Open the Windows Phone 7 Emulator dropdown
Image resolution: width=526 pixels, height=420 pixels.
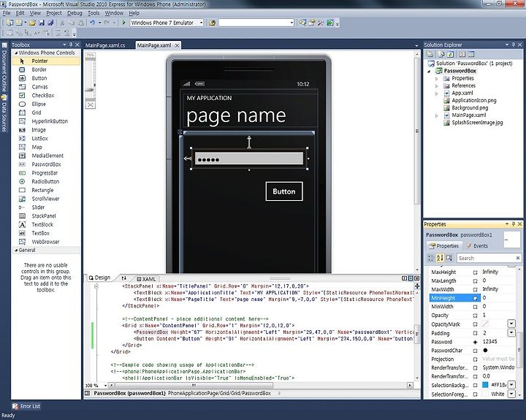202,23
